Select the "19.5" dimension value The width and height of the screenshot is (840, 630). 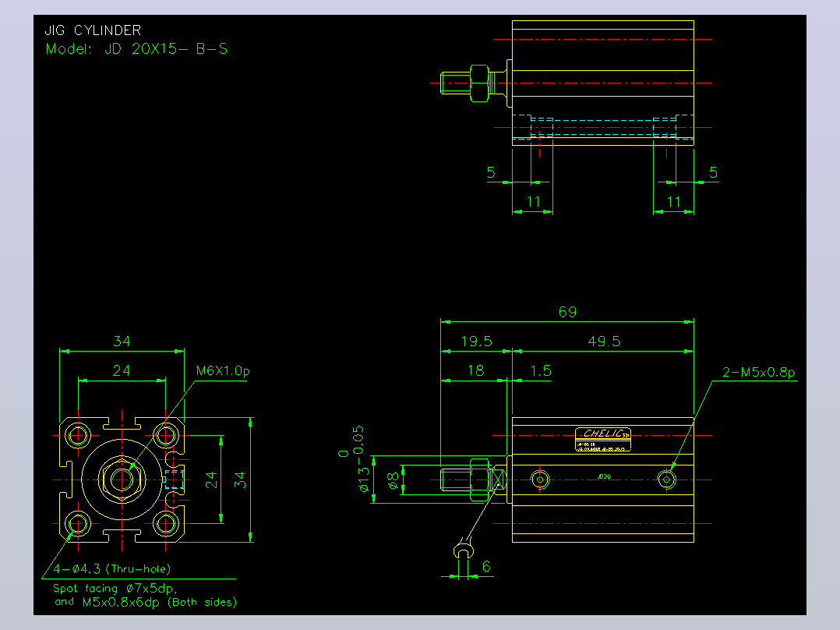click(x=476, y=342)
